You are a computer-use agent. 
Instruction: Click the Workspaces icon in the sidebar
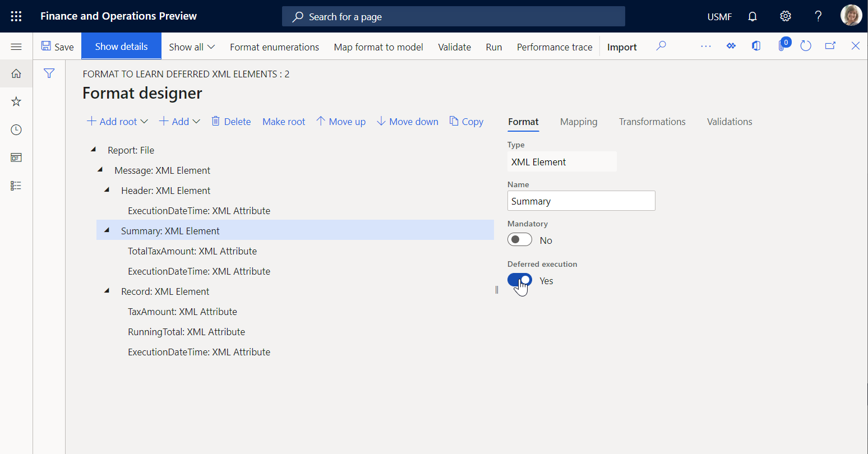click(16, 157)
